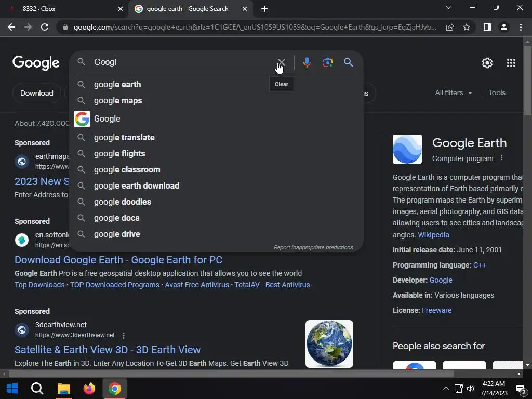Toggle Chrome side panel
This screenshot has height=399, width=532.
(x=487, y=27)
